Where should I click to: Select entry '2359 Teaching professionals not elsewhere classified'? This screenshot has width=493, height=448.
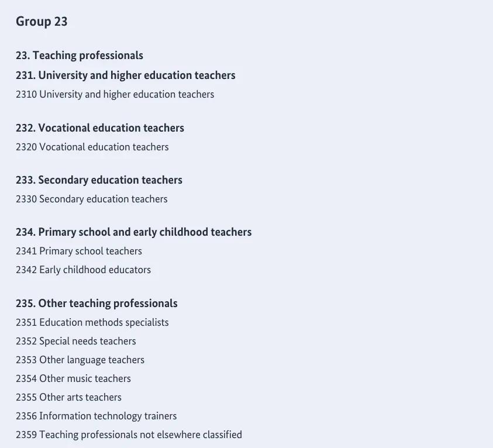click(x=129, y=435)
